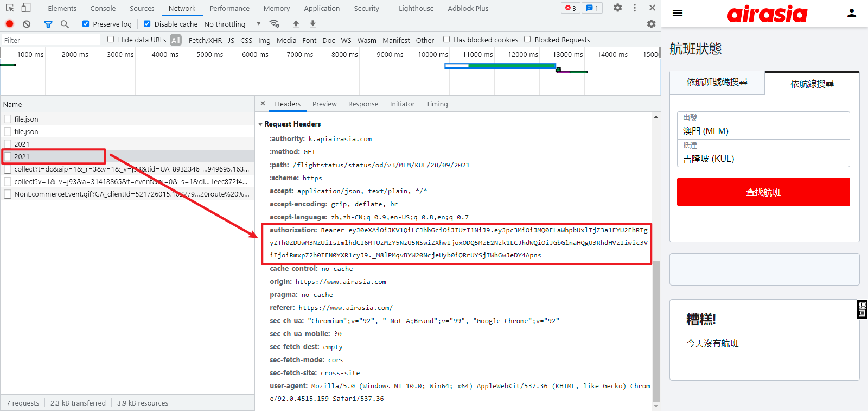
Task: Enable Has blocked cookies checkbox
Action: point(446,39)
